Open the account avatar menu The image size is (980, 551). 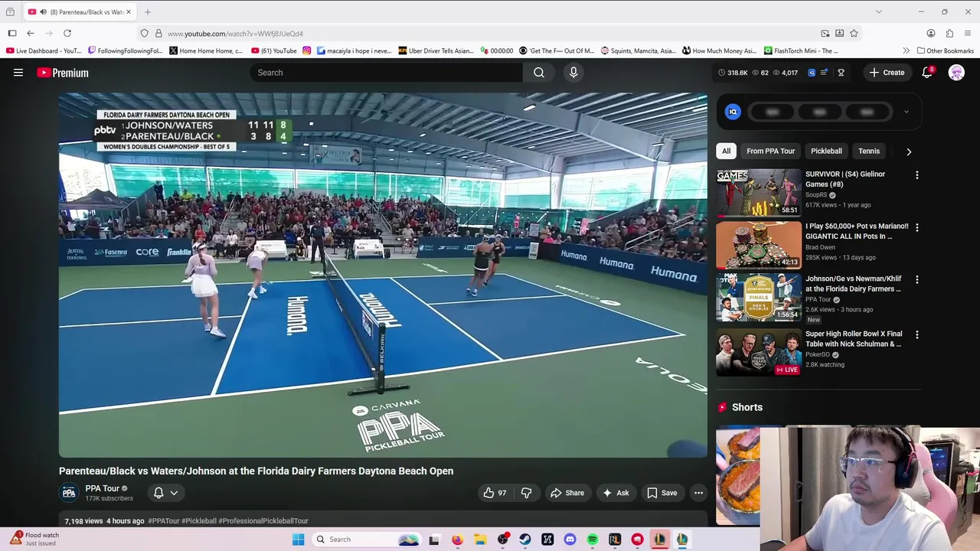956,73
